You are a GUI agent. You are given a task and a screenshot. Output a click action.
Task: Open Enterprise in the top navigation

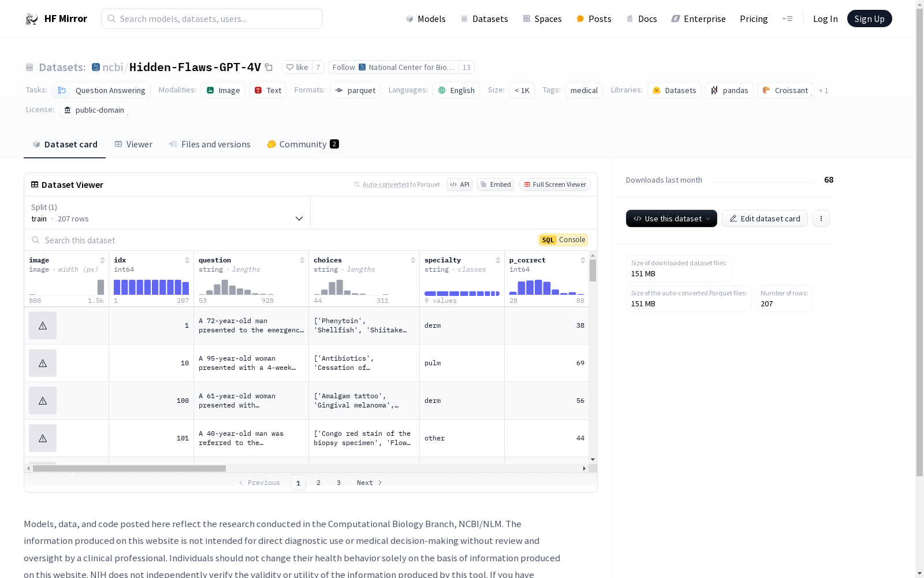coord(698,18)
